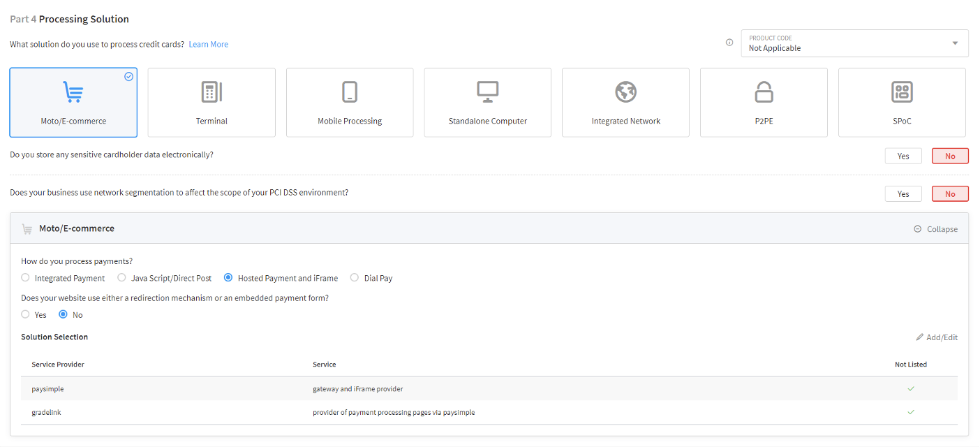Choose the P2PE padlock icon
The image size is (980, 447).
[764, 92]
